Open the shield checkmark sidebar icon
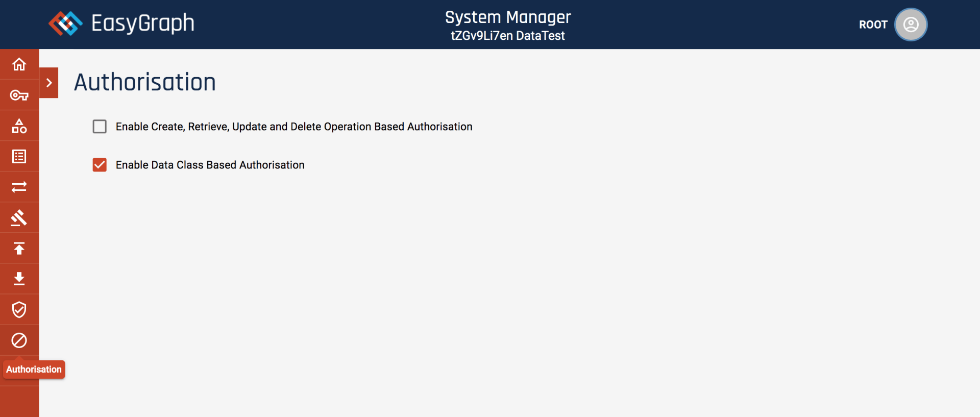980x417 pixels. (19, 309)
